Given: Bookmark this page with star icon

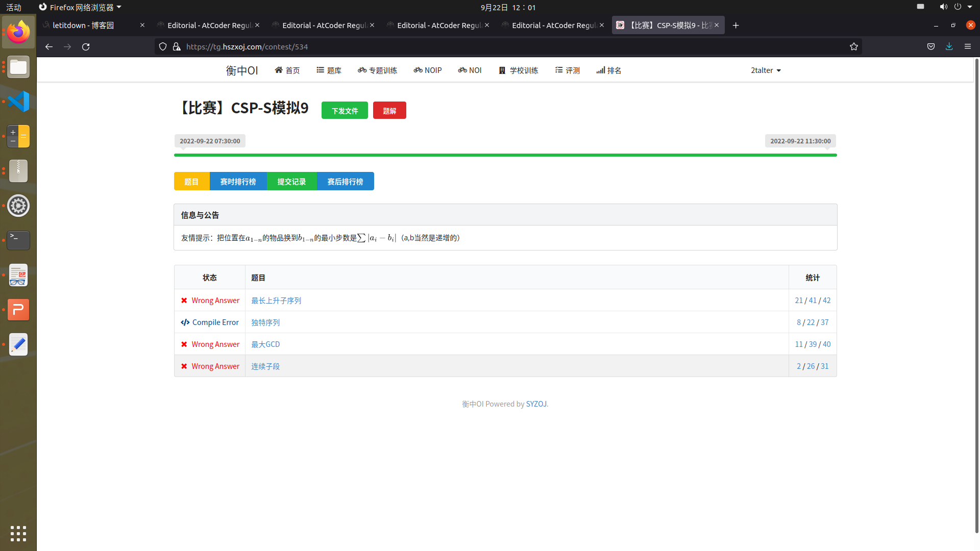Looking at the screenshot, I should pyautogui.click(x=853, y=46).
